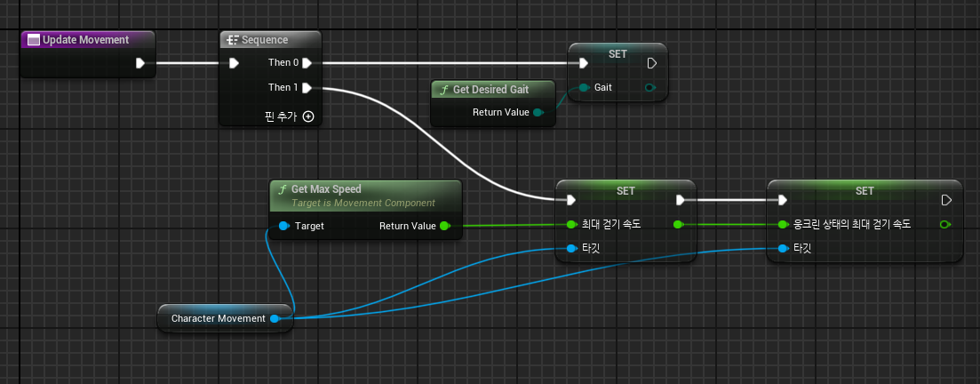Click Update Movement output execution pin
Screen dimensions: 980x384
tap(140, 62)
